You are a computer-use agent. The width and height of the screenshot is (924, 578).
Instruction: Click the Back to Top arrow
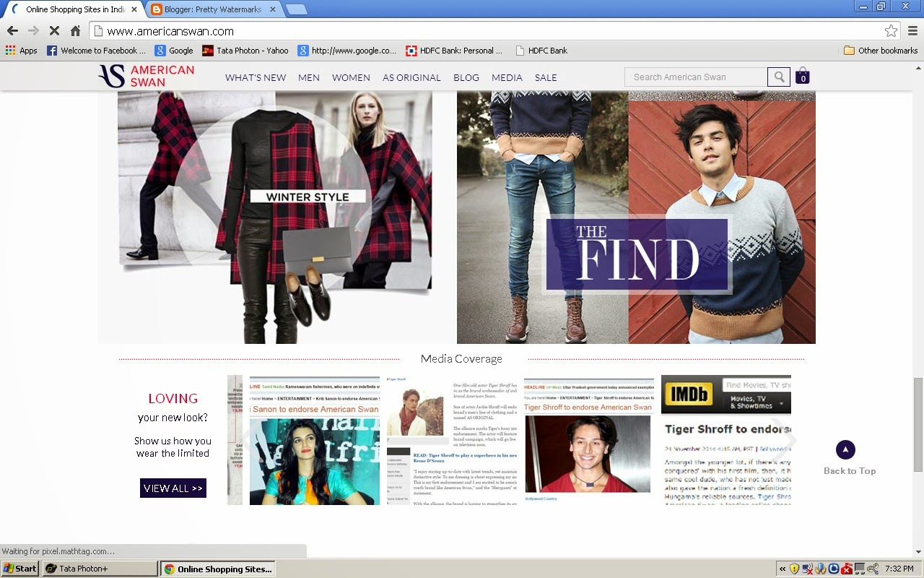pos(845,450)
